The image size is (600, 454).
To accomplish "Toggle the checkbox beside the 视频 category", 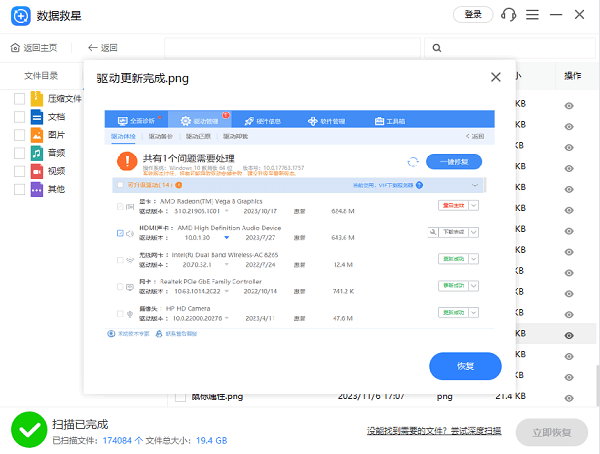I will pyautogui.click(x=19, y=171).
